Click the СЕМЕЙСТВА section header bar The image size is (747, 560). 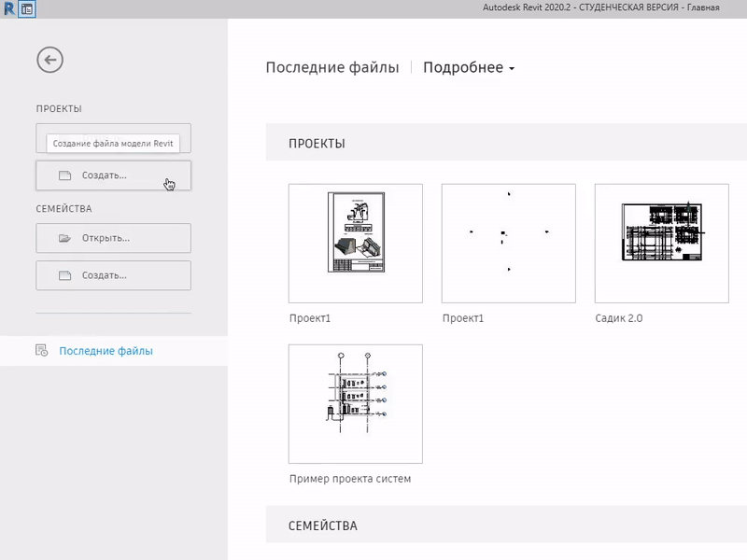click(x=504, y=525)
